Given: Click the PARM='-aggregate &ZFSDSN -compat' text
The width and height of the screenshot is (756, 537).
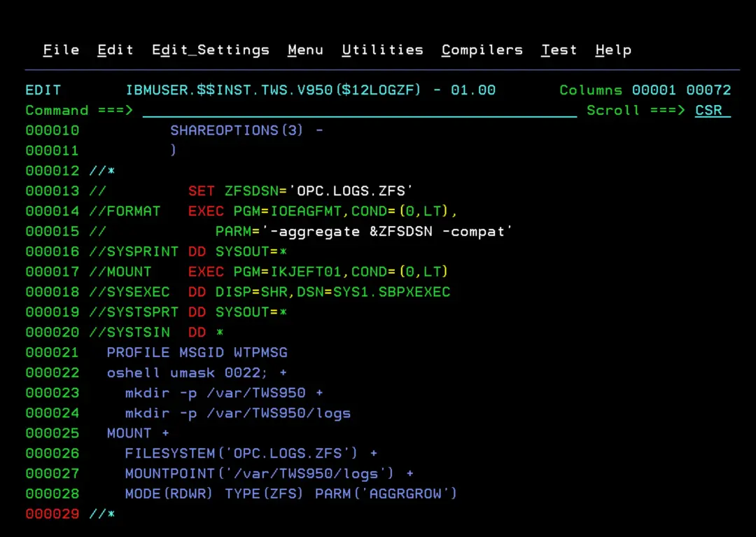Looking at the screenshot, I should (x=363, y=232).
